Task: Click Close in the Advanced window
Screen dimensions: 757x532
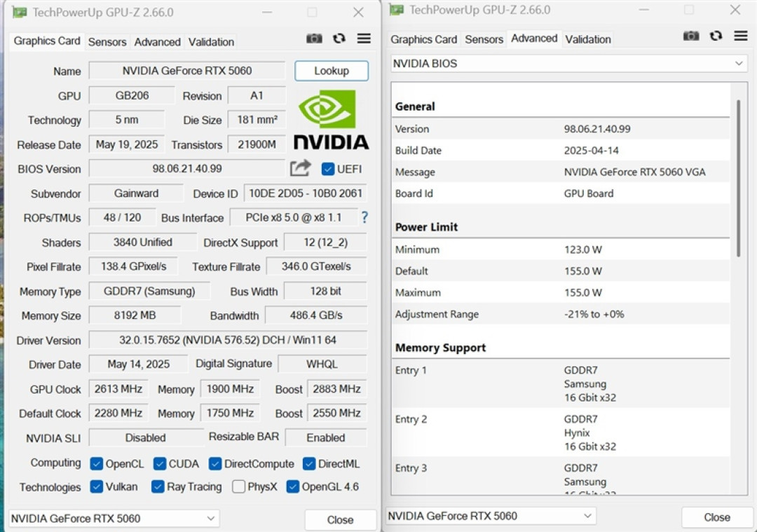Action: click(x=716, y=517)
